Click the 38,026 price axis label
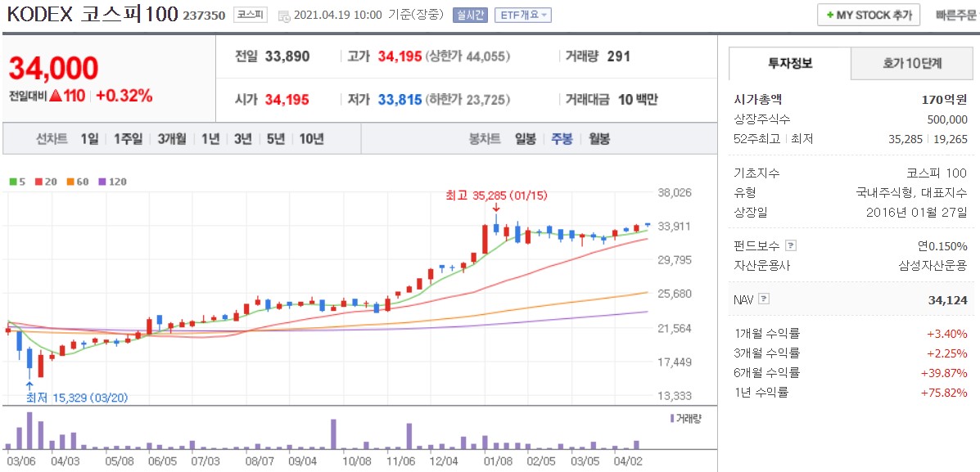Viewport: 980px width, 472px height. click(675, 192)
